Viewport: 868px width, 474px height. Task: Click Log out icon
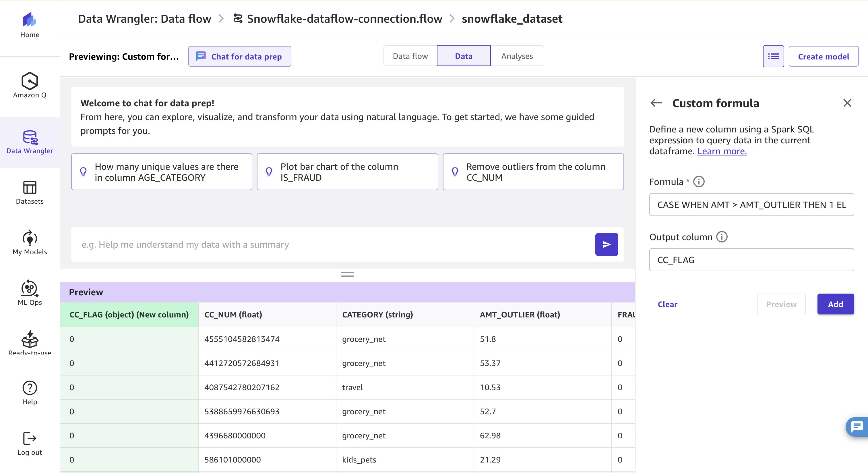click(30, 439)
